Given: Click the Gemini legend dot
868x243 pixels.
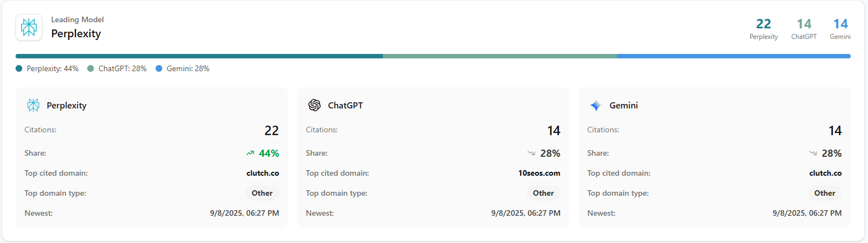Looking at the screenshot, I should coord(159,69).
